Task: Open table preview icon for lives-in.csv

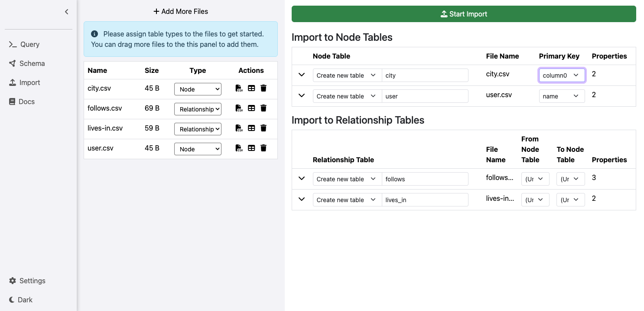Action: tap(251, 128)
